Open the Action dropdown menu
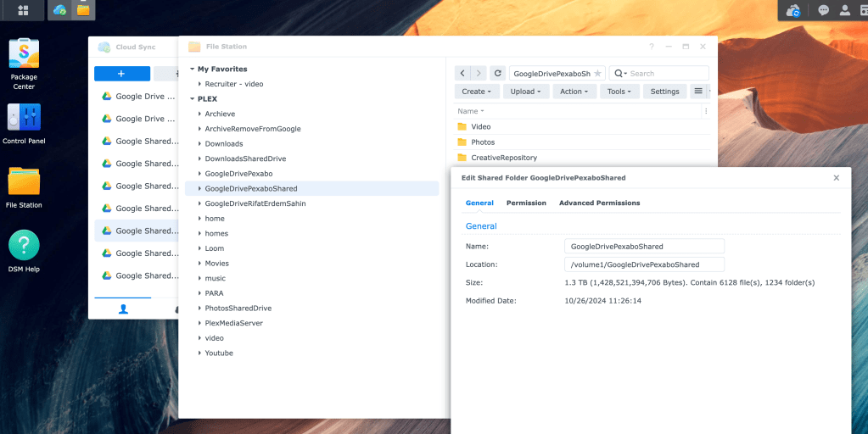The width and height of the screenshot is (868, 434). point(574,92)
